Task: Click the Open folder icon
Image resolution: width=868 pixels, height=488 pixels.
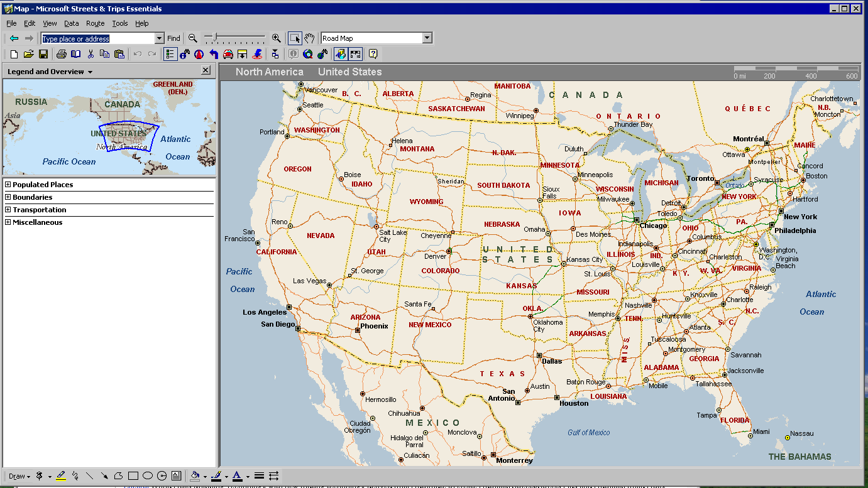Action: tap(28, 55)
